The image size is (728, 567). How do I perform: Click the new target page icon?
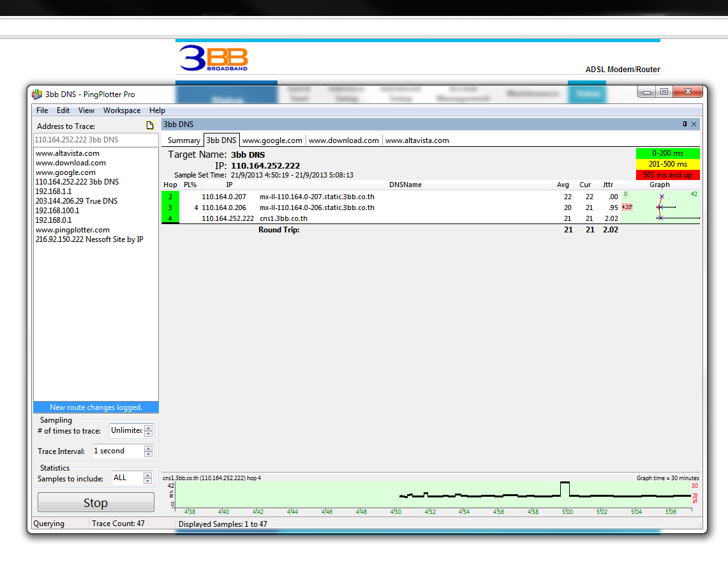click(x=150, y=126)
